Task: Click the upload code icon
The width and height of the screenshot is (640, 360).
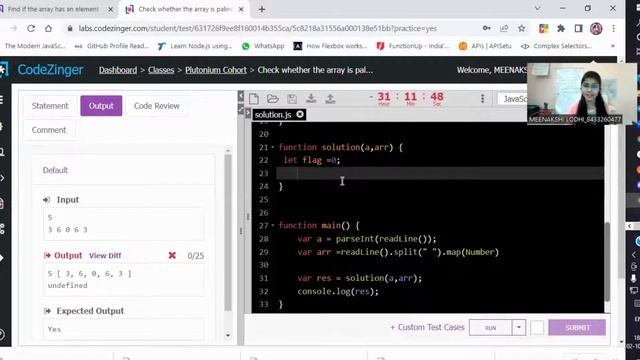Action: pos(330,98)
